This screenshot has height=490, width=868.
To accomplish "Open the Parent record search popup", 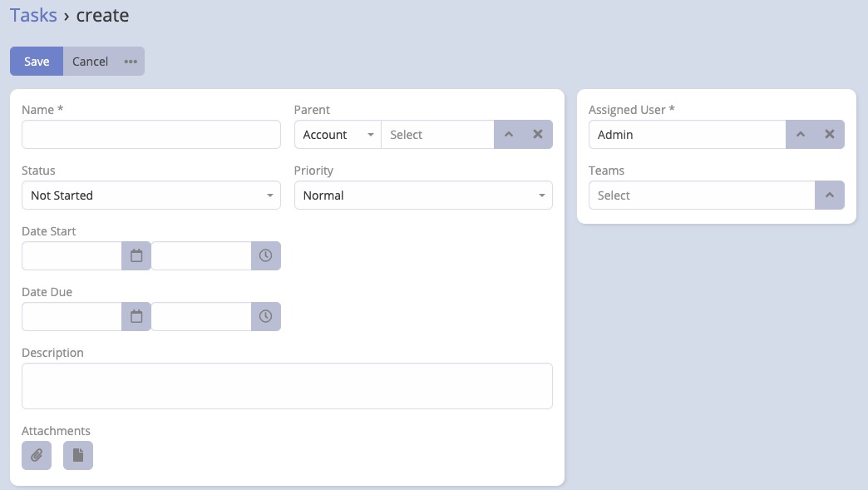I will (x=508, y=134).
